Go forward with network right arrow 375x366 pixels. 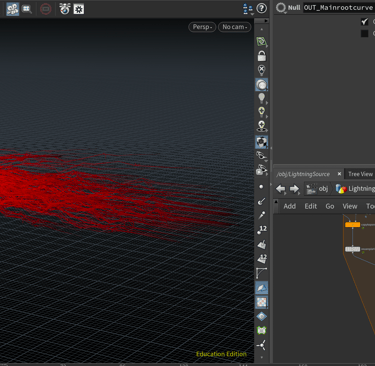294,189
